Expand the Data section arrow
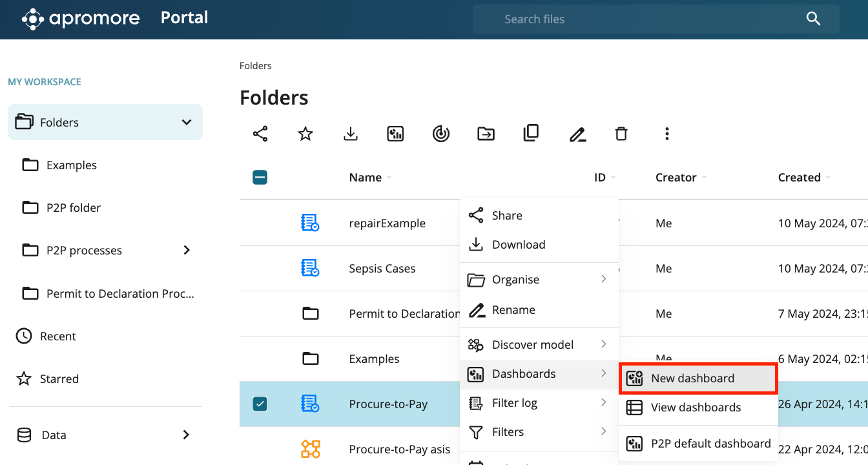This screenshot has height=465, width=868. (x=186, y=435)
